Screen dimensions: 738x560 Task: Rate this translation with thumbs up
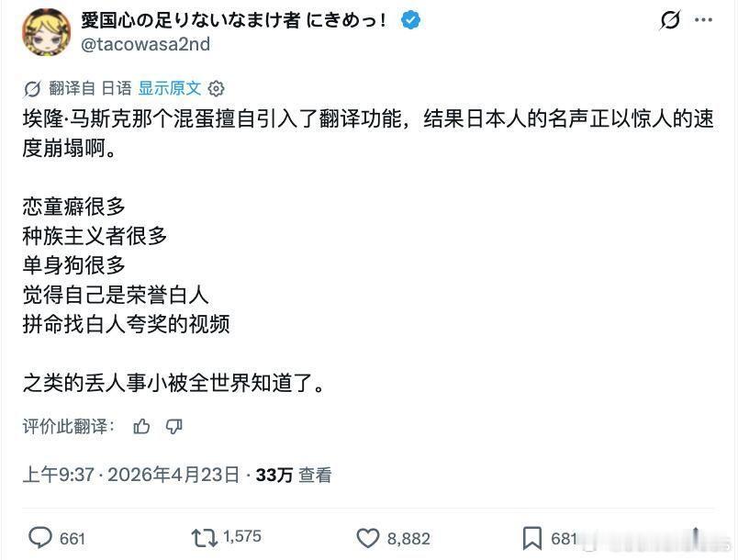pos(143,426)
